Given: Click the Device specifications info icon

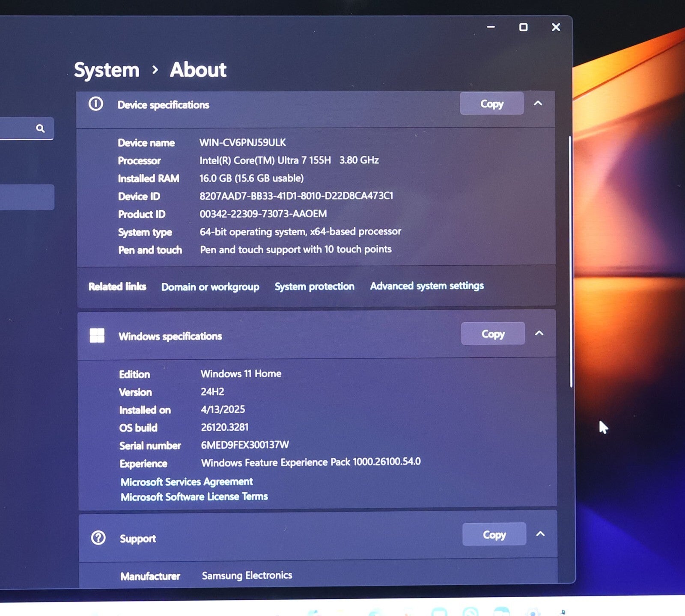Looking at the screenshot, I should coord(96,104).
